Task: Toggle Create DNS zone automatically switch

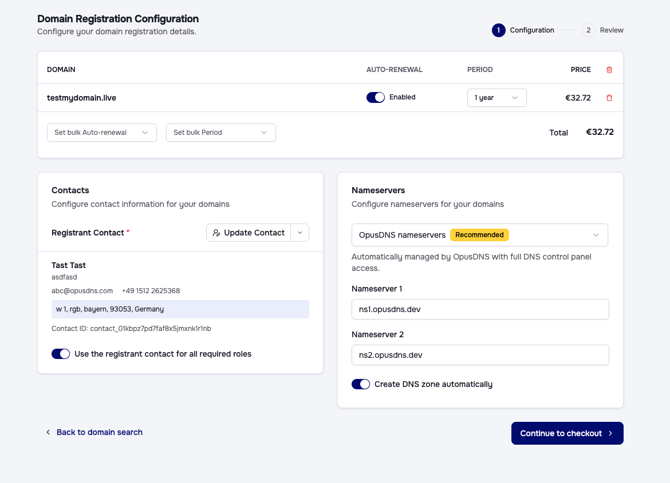Action: (x=361, y=384)
